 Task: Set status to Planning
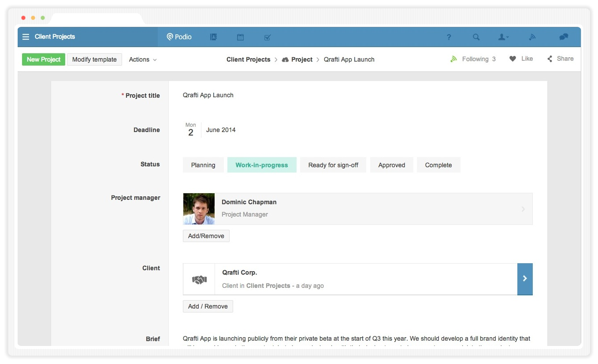pyautogui.click(x=203, y=165)
